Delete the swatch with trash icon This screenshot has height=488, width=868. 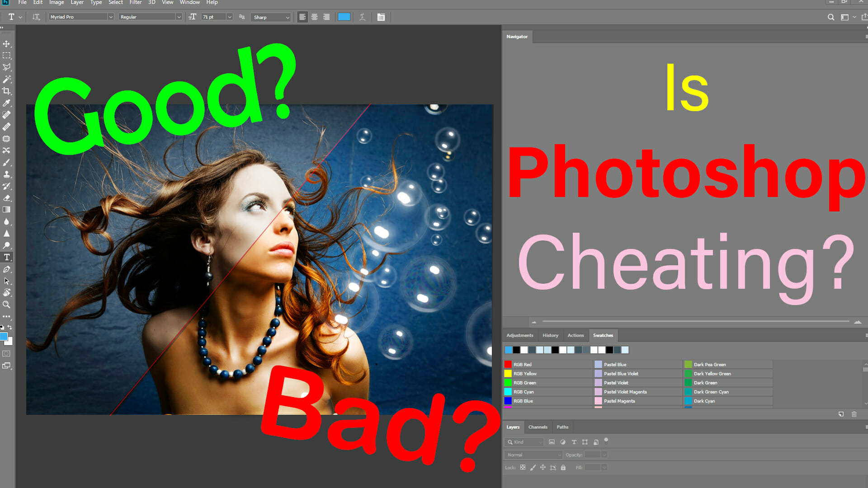tap(854, 414)
